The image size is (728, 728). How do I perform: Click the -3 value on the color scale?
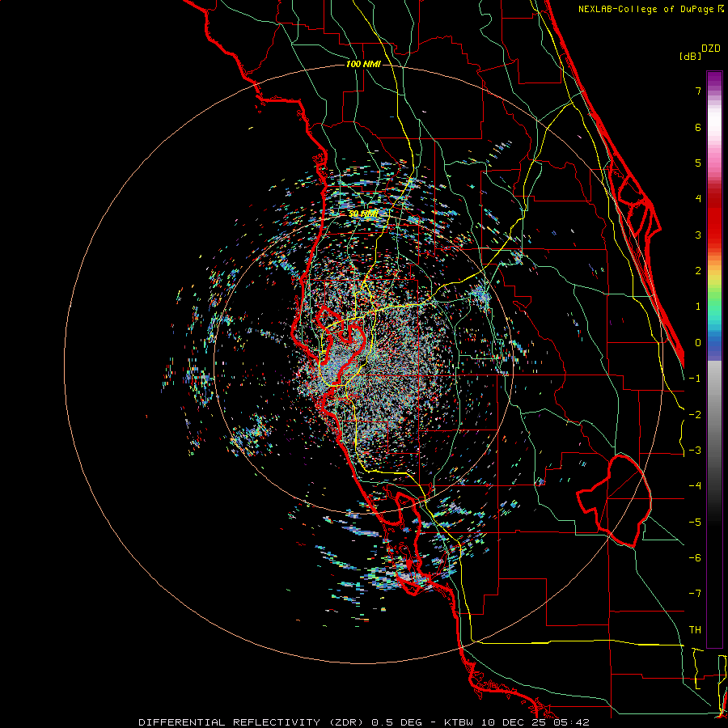coord(695,451)
